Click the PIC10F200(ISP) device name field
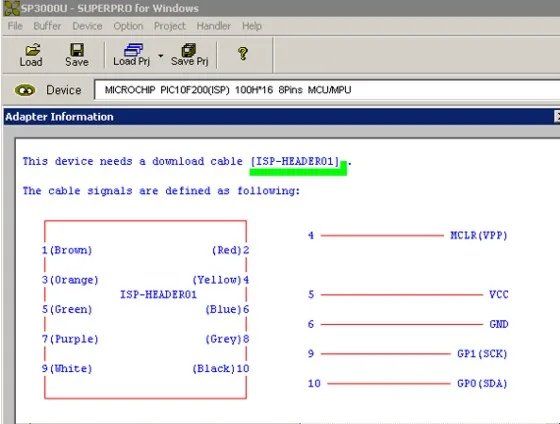The width and height of the screenshot is (560, 424). click(x=327, y=90)
